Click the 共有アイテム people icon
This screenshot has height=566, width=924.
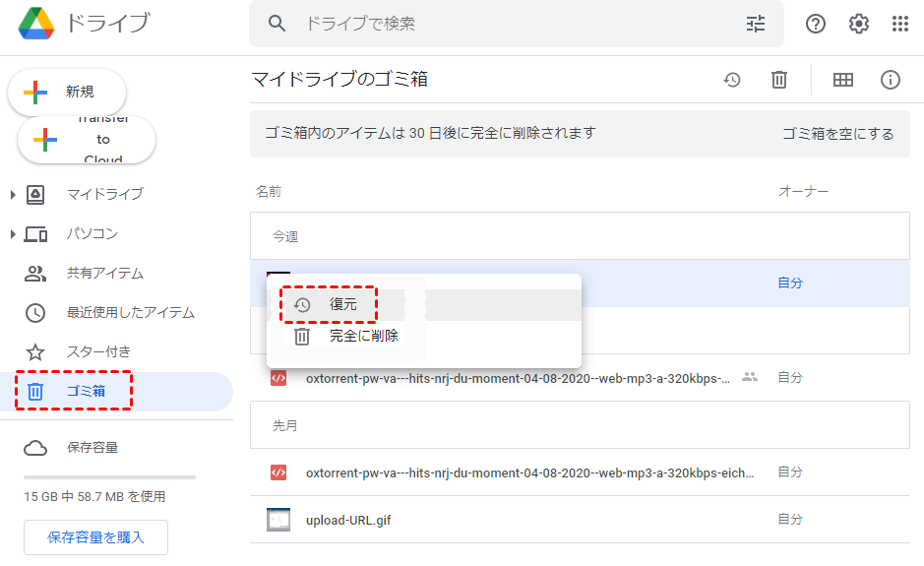pyautogui.click(x=35, y=274)
